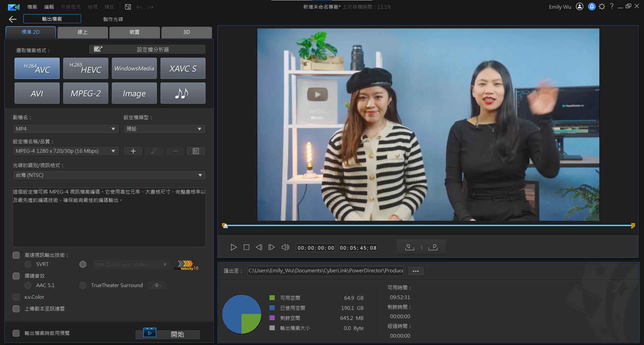Enable the 高速視訊輸出技術 checkbox

[16, 255]
